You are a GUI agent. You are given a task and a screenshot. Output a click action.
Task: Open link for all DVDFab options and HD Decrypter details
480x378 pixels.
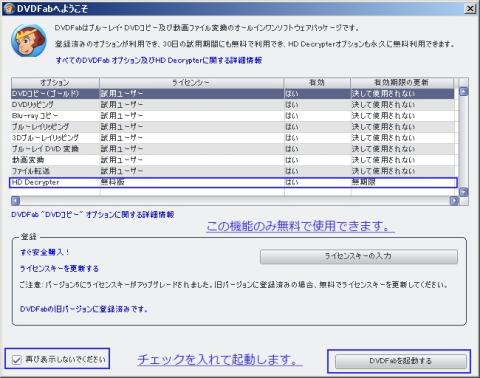click(x=159, y=60)
